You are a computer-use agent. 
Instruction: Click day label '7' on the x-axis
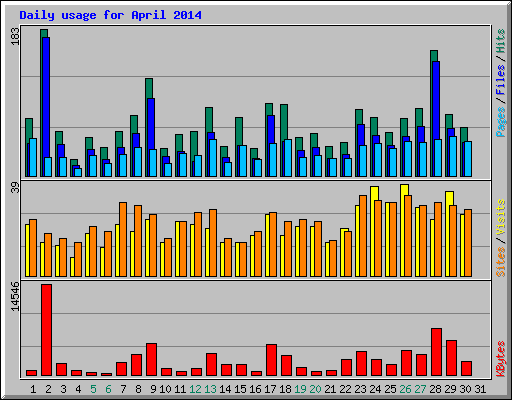point(123,389)
